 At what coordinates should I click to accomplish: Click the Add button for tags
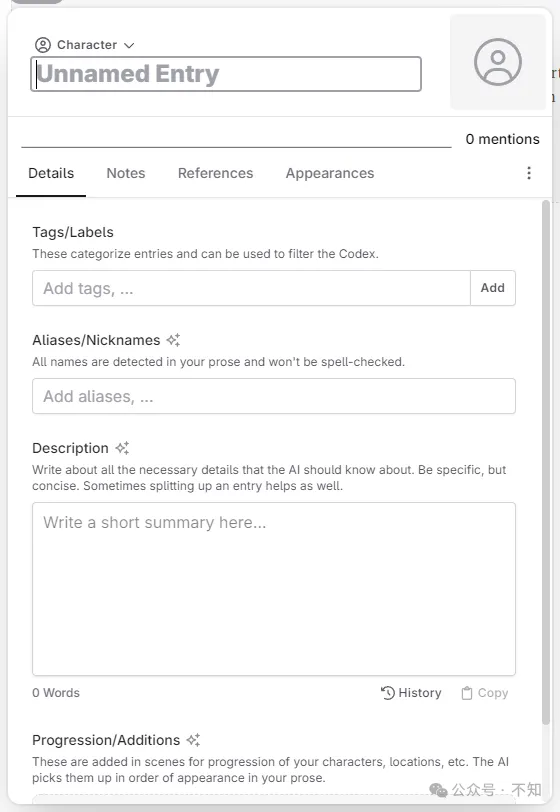tap(493, 288)
